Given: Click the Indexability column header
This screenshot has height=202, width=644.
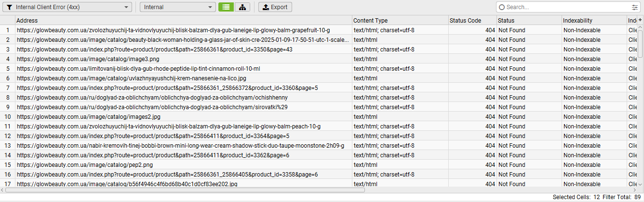Looking at the screenshot, I should click(593, 21).
